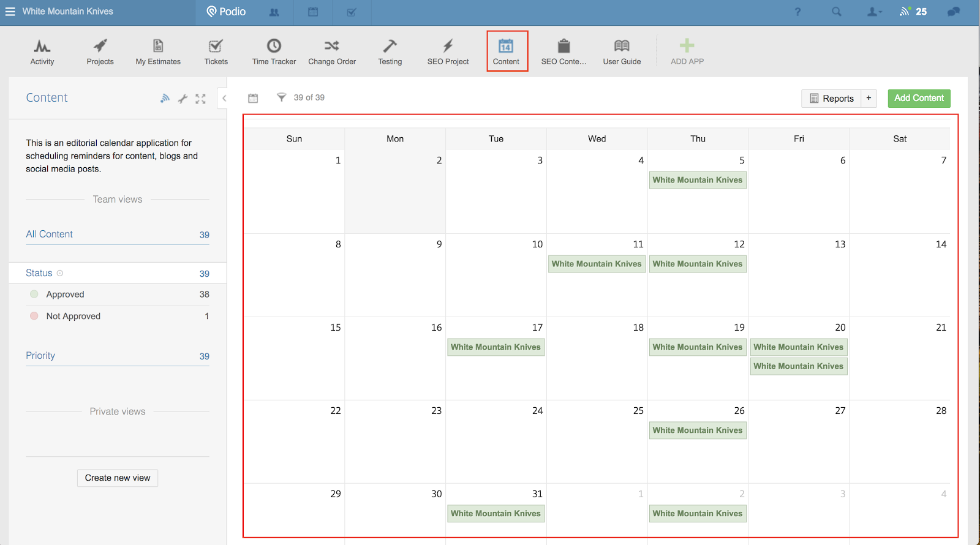
Task: Open the chat bubbles icon
Action: [x=954, y=12]
